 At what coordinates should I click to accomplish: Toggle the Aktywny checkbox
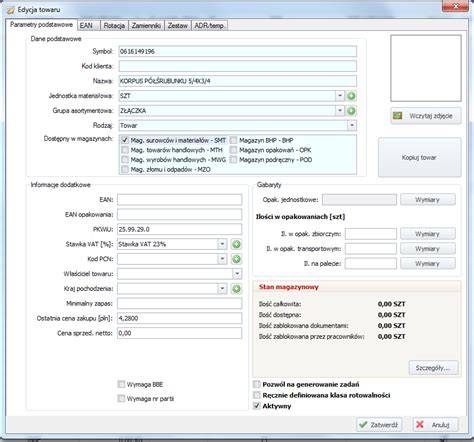[257, 406]
